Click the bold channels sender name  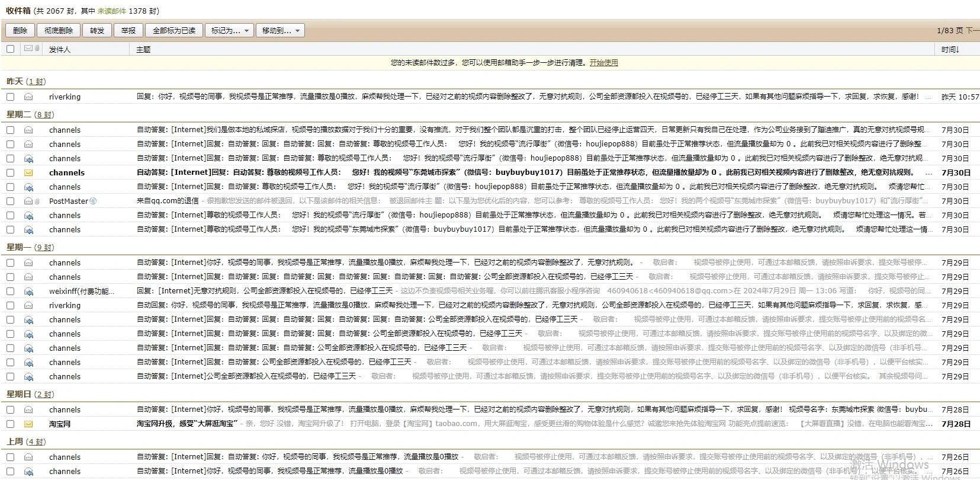66,172
